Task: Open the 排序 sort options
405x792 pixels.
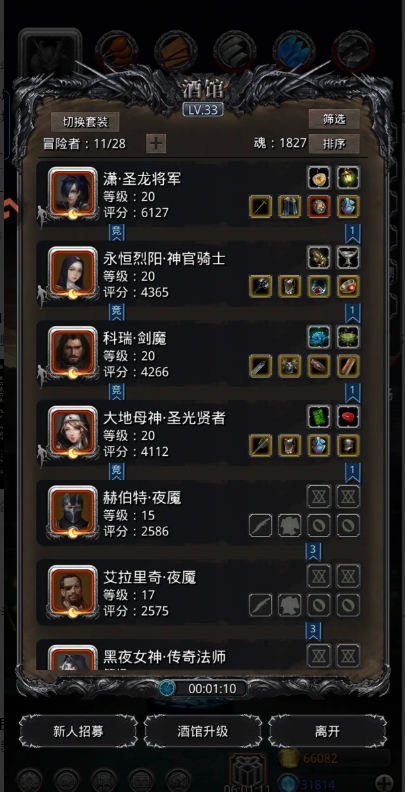Action: pos(334,143)
